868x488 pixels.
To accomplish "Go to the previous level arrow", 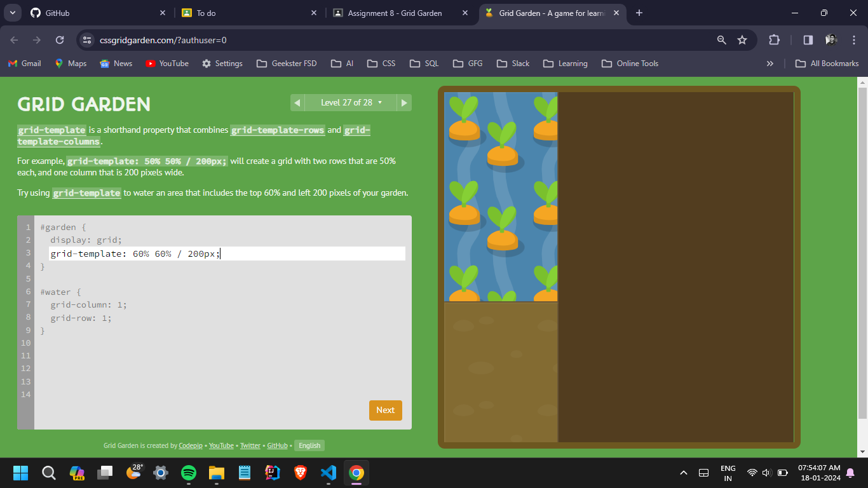I will coord(297,102).
